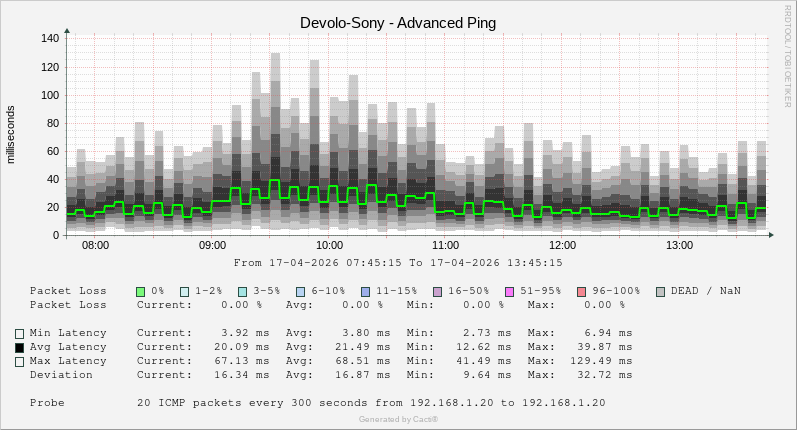Click the 6-10% packet loss swatch
The width and height of the screenshot is (797, 430).
click(301, 291)
